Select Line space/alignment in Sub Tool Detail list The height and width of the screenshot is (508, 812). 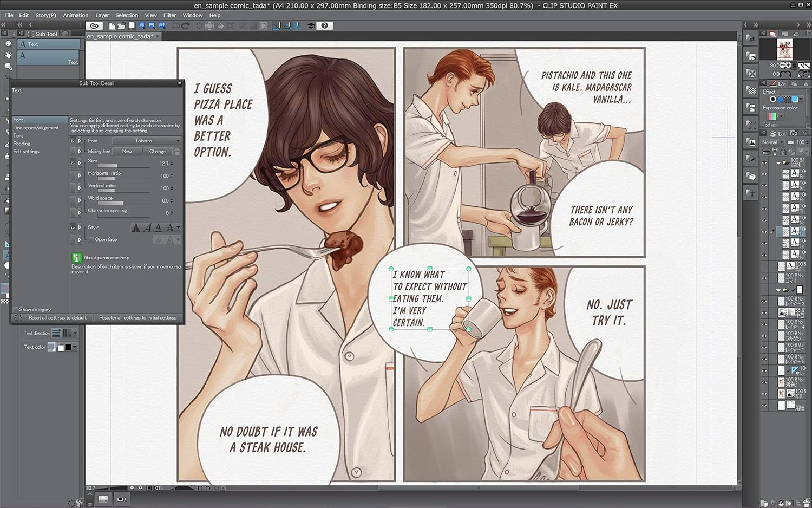click(36, 127)
